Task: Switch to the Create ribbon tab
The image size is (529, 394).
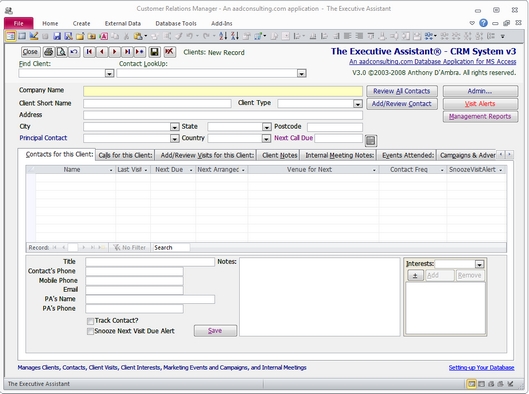Action: click(x=81, y=24)
